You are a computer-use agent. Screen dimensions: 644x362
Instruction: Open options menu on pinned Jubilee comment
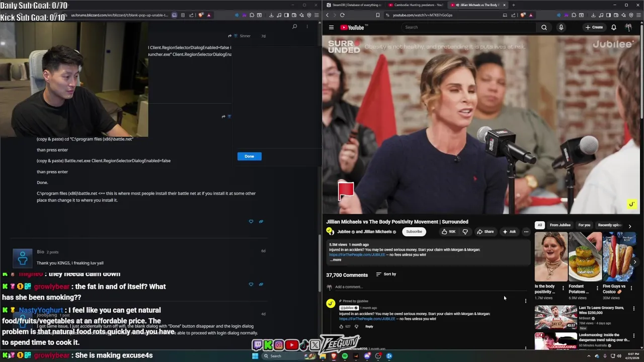click(526, 301)
